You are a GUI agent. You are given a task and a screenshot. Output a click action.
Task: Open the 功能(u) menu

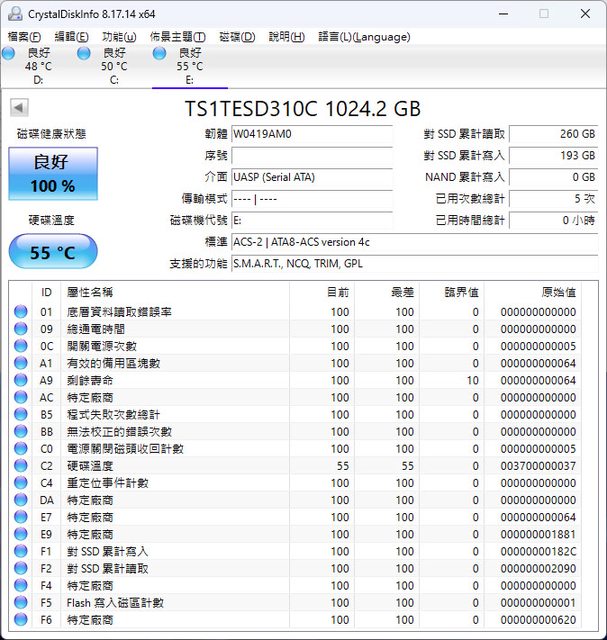[x=119, y=37]
